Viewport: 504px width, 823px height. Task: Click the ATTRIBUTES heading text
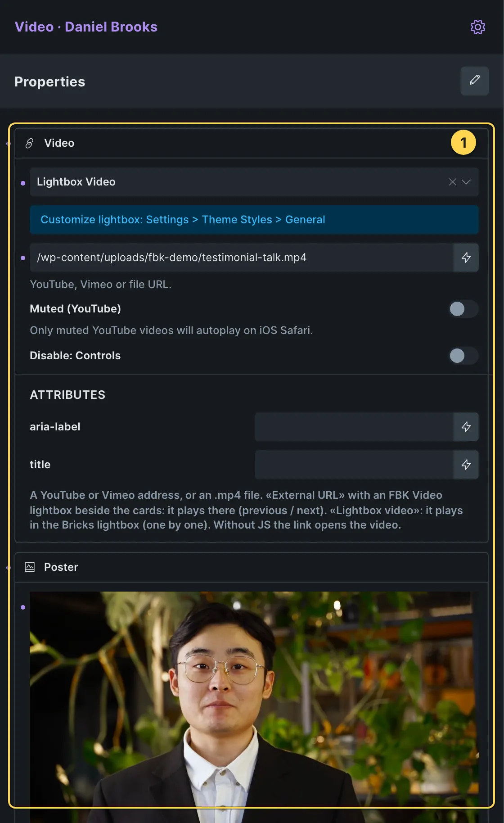coord(67,395)
